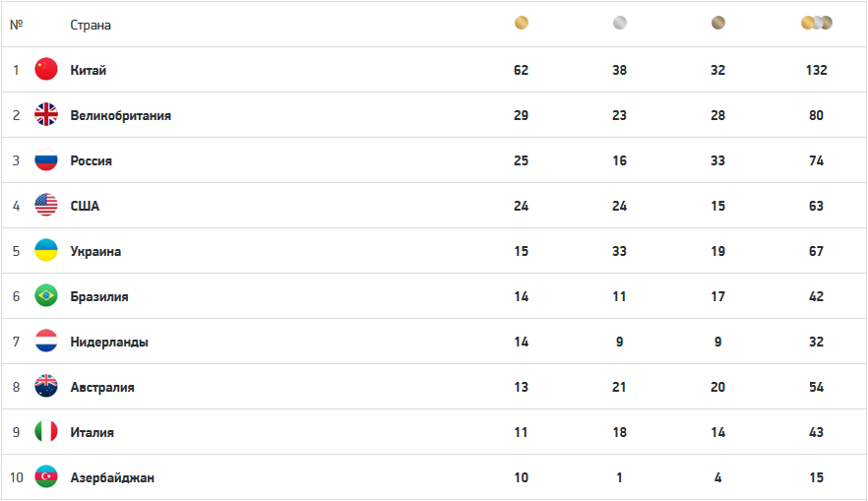Image resolution: width=868 pixels, height=501 pixels.
Task: Click the Australia flag icon
Action: [46, 386]
